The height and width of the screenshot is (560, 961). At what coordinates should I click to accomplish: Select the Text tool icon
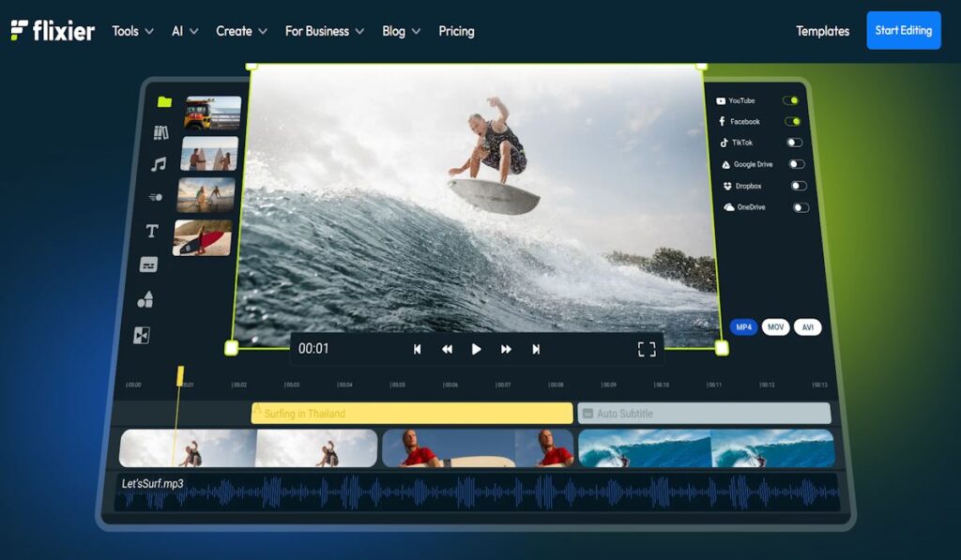point(152,231)
